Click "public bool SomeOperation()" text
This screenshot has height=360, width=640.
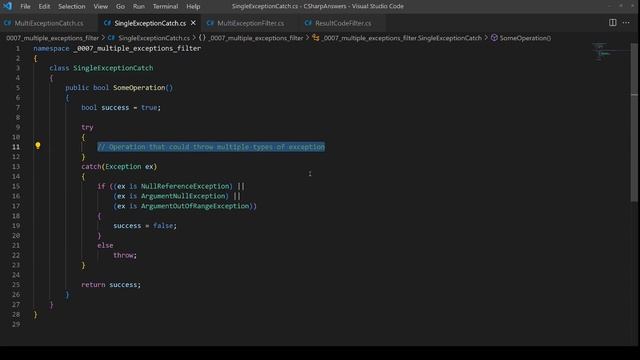(119, 88)
